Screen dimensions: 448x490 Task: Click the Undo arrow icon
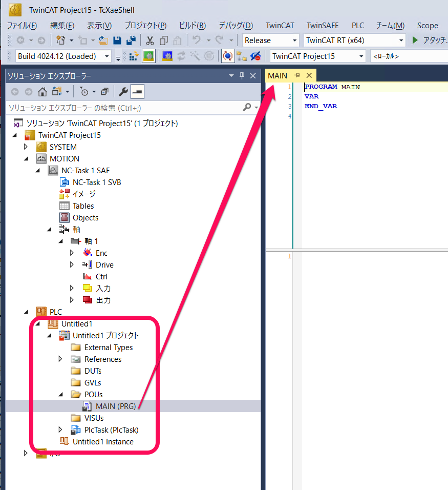tap(197, 39)
